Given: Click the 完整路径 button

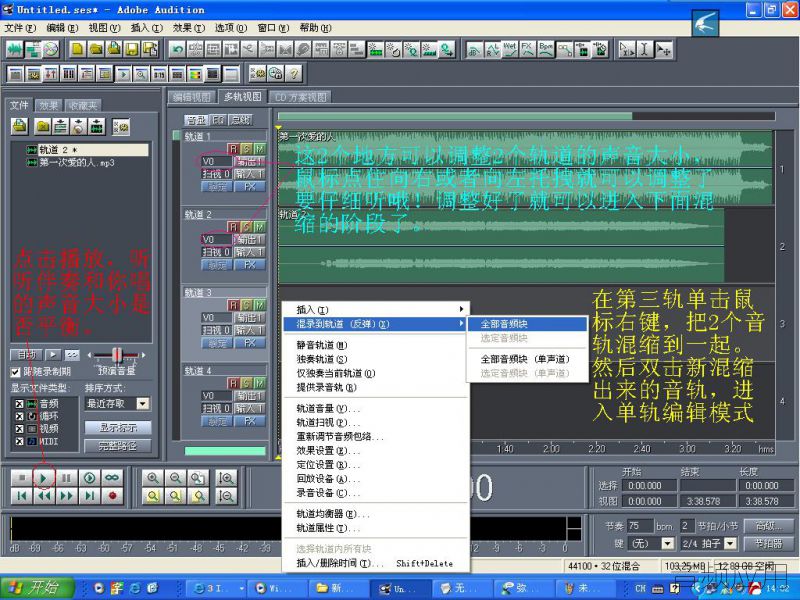Looking at the screenshot, I should click(118, 446).
